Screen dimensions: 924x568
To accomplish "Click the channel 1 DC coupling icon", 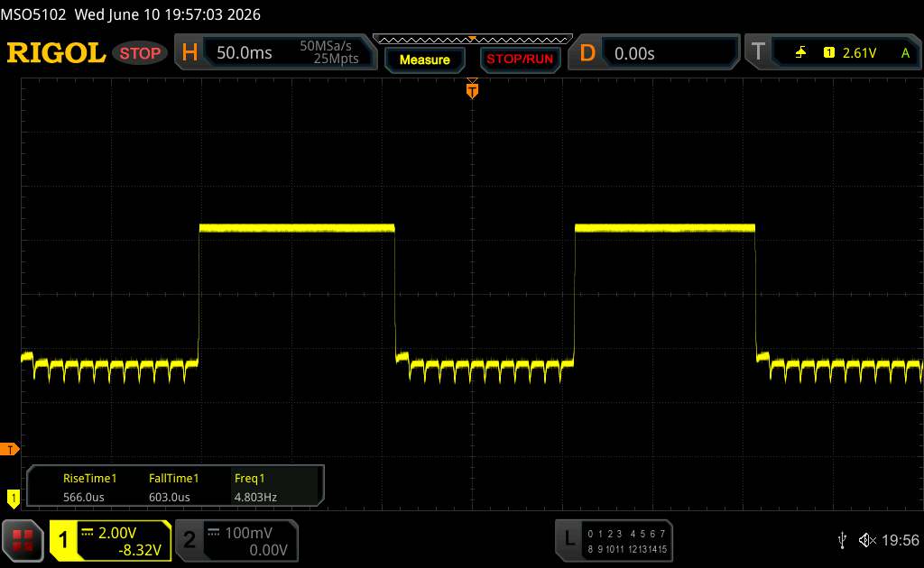I will [88, 533].
